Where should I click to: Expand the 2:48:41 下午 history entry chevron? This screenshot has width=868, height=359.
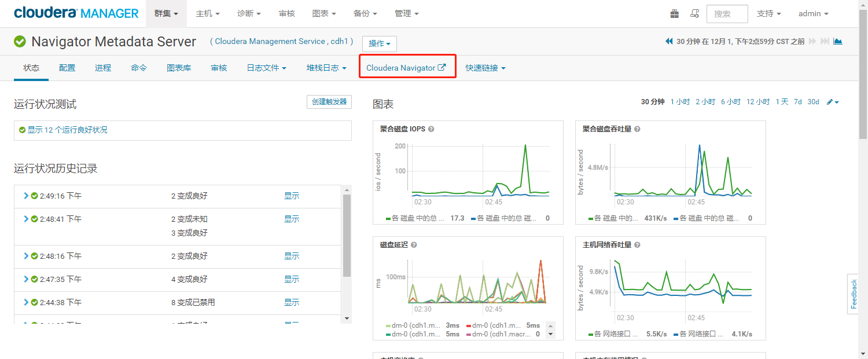tap(26, 219)
